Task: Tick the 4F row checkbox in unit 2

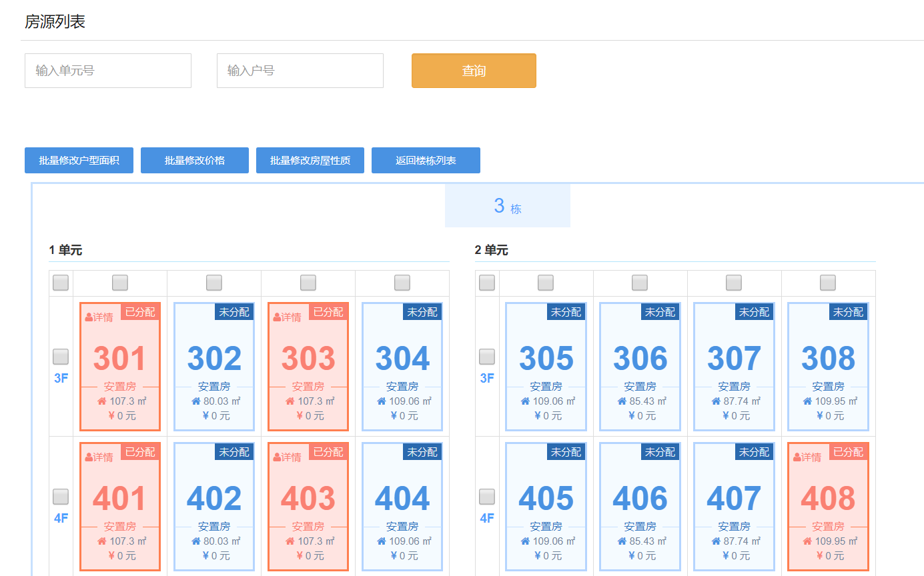Action: (x=487, y=497)
